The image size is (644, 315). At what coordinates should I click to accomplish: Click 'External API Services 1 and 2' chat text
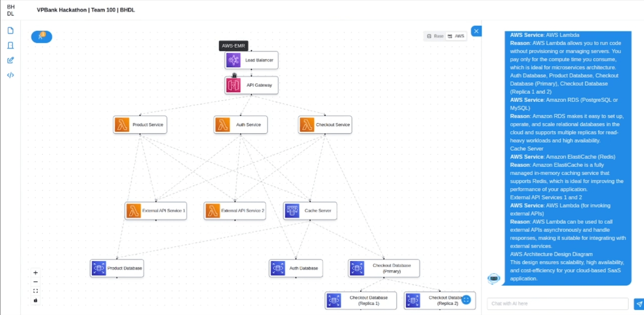click(x=546, y=198)
